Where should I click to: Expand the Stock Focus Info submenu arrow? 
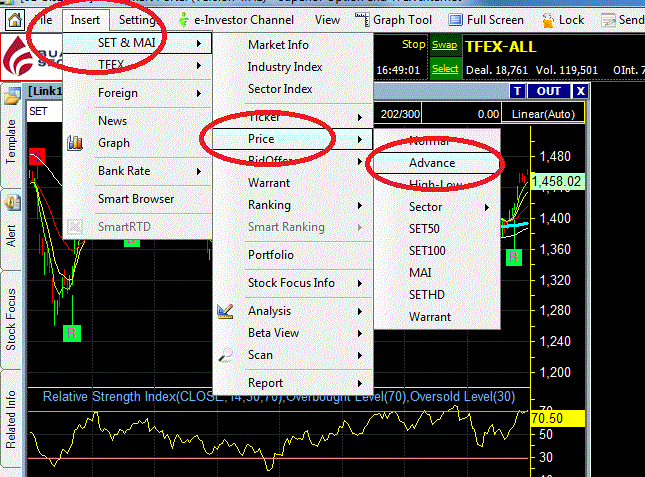click(x=360, y=283)
